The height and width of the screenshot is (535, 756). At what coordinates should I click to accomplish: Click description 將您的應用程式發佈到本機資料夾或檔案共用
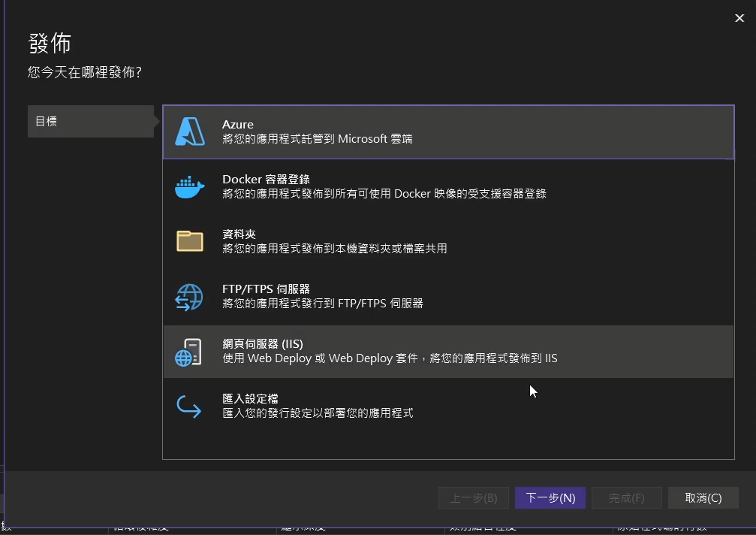(334, 249)
